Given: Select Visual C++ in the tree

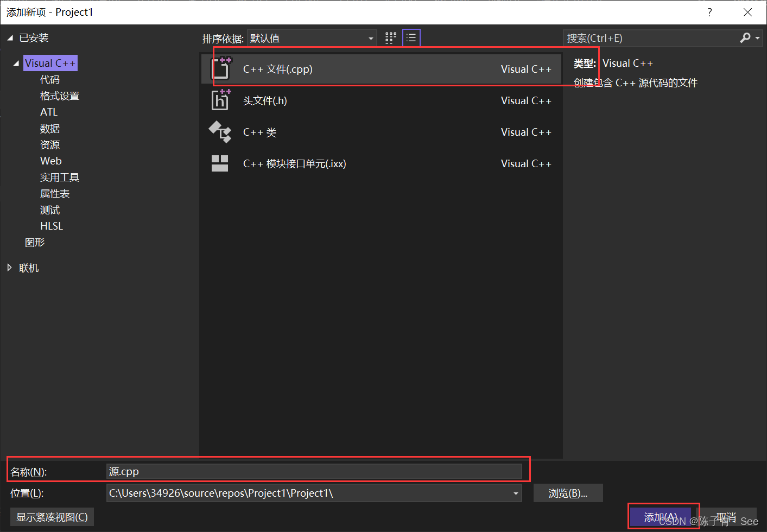Looking at the screenshot, I should click(x=50, y=64).
